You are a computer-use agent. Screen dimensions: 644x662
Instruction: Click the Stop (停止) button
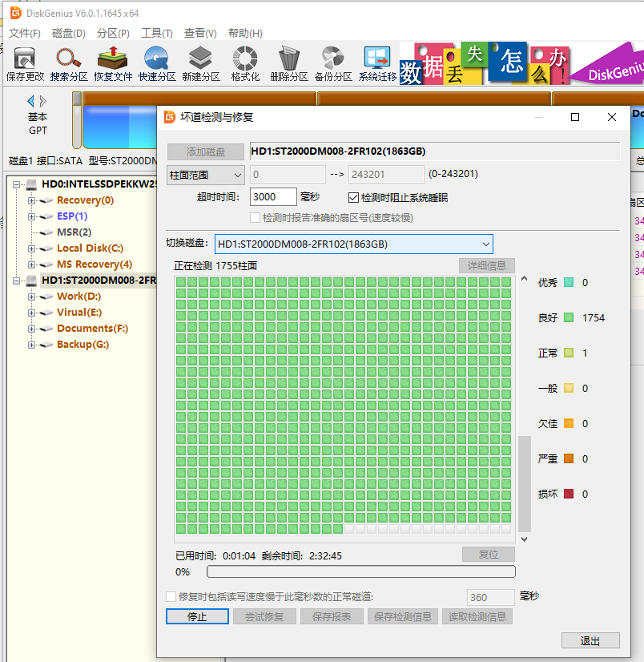click(197, 616)
